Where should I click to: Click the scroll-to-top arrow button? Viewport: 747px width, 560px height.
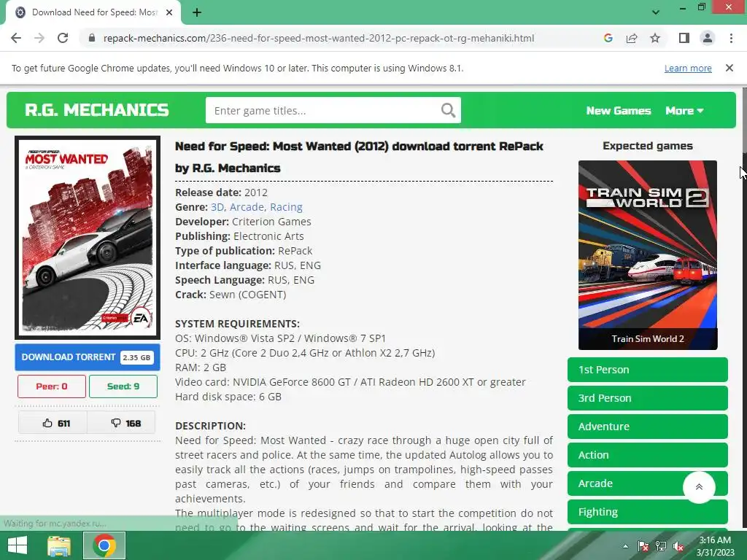699,486
